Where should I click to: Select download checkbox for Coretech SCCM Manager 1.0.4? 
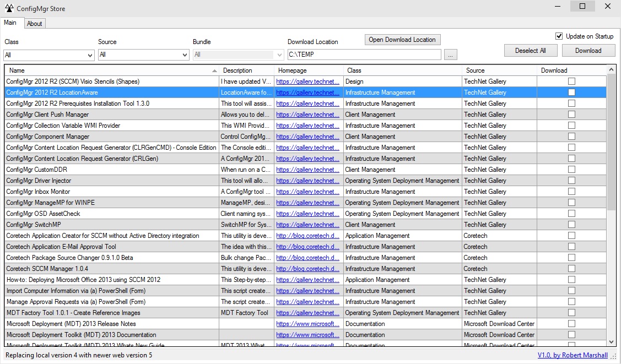[571, 269]
